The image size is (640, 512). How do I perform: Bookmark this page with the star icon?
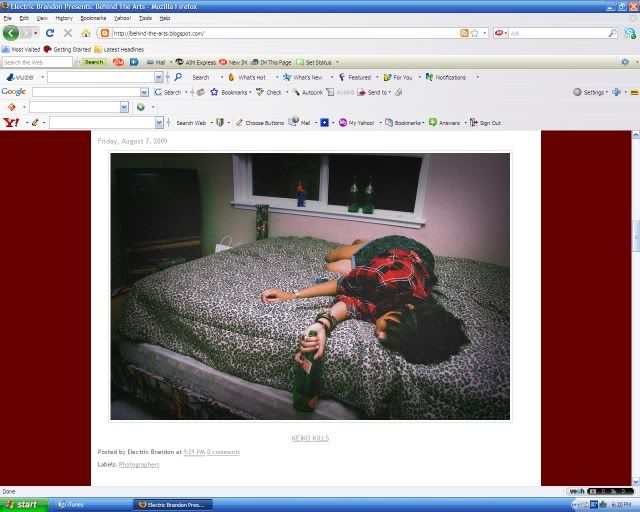[x=474, y=33]
